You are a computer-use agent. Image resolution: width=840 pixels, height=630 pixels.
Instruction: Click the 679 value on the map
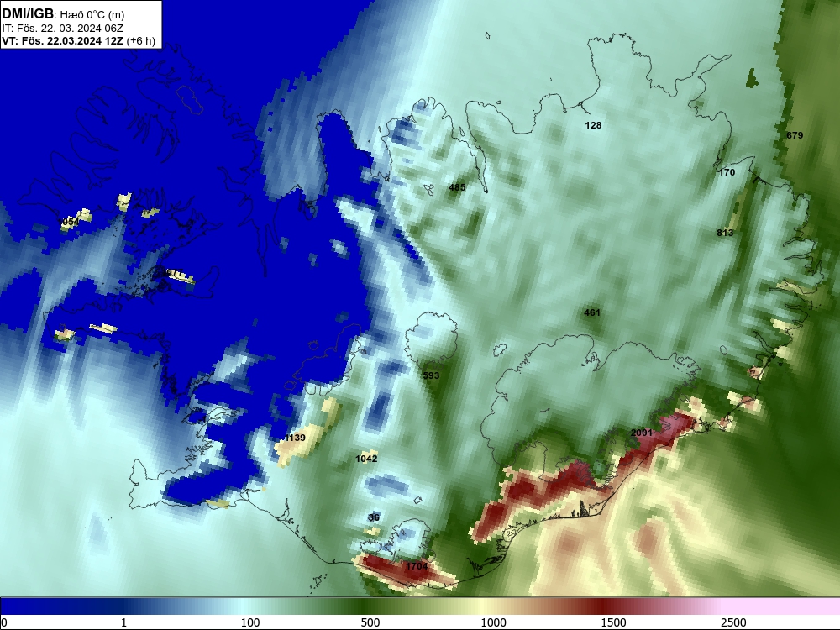click(795, 135)
